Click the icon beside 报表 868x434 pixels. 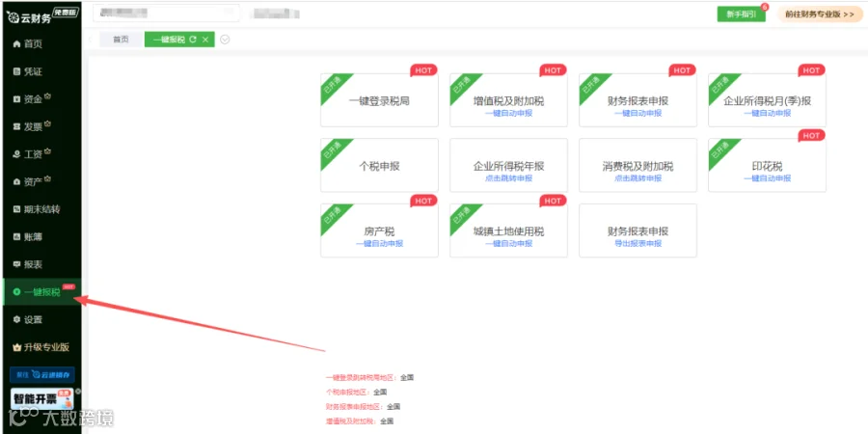tap(16, 264)
